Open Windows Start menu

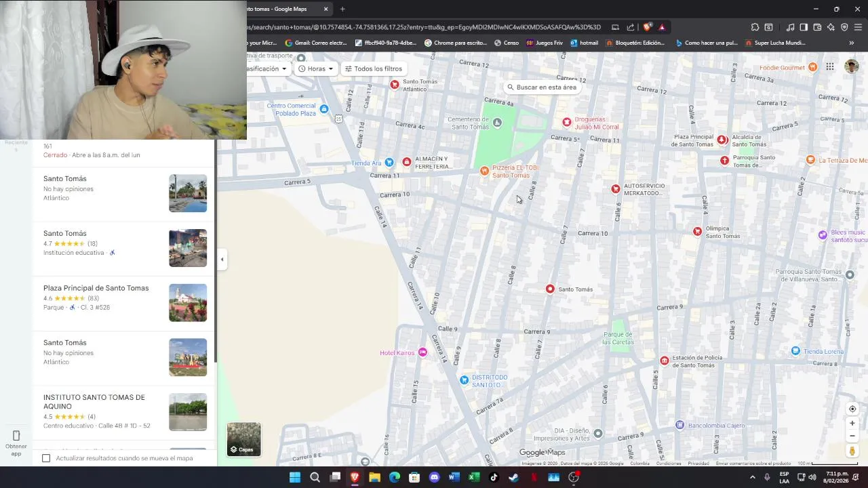(x=295, y=477)
